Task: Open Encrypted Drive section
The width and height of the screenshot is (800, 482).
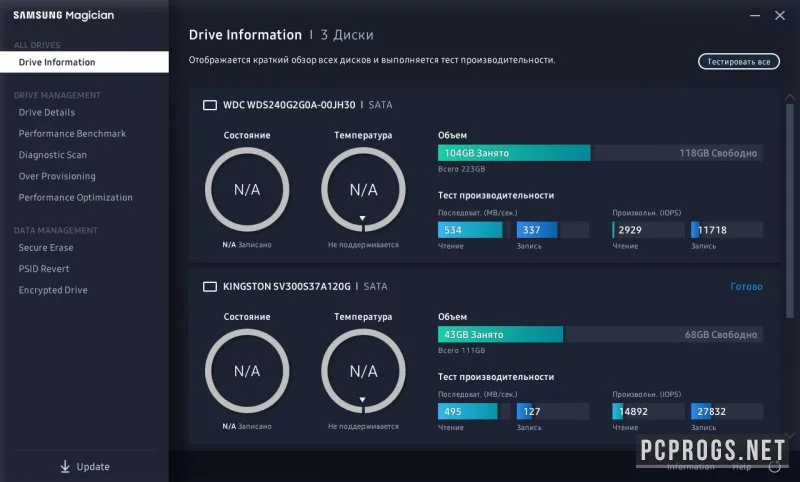Action: point(53,290)
